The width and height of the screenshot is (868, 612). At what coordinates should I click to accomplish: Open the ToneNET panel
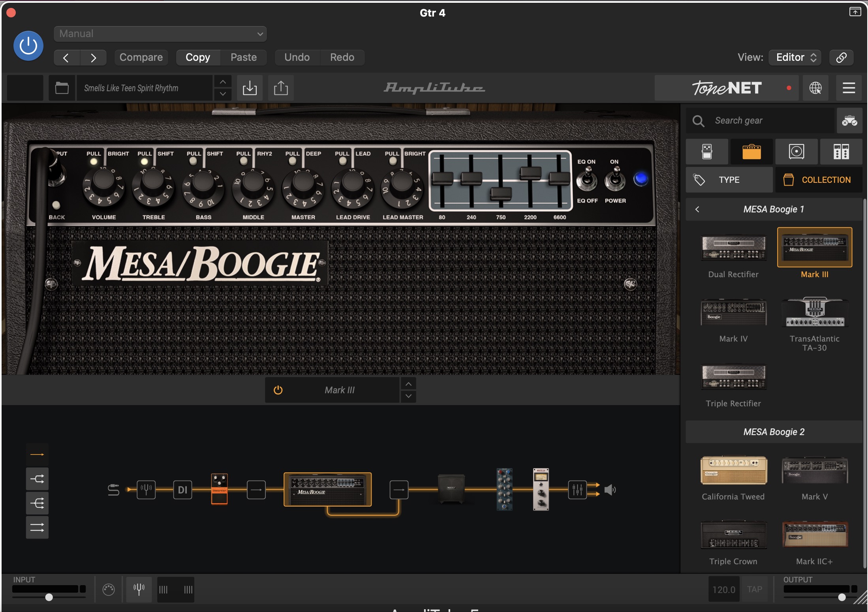coord(727,88)
